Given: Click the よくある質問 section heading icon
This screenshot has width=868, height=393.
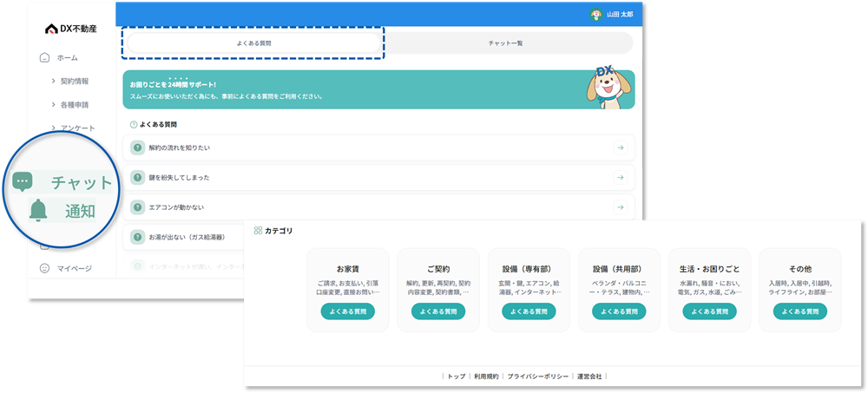Looking at the screenshot, I should 134,125.
